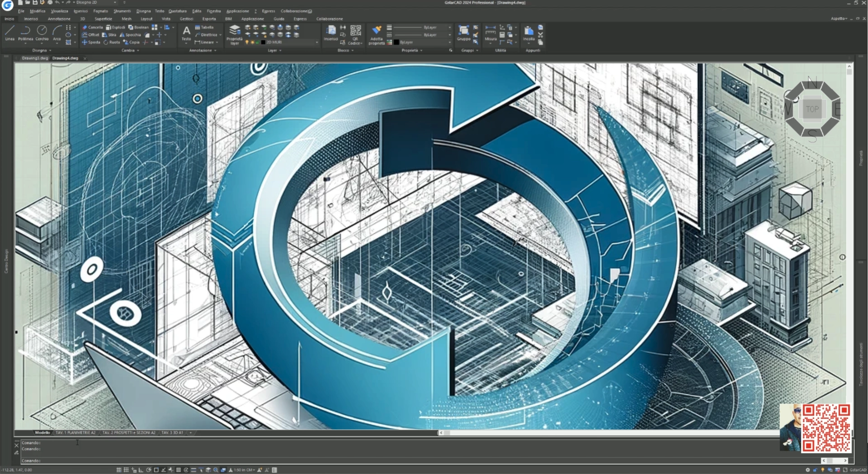Click the print icon in quick access toolbar

coord(50,2)
